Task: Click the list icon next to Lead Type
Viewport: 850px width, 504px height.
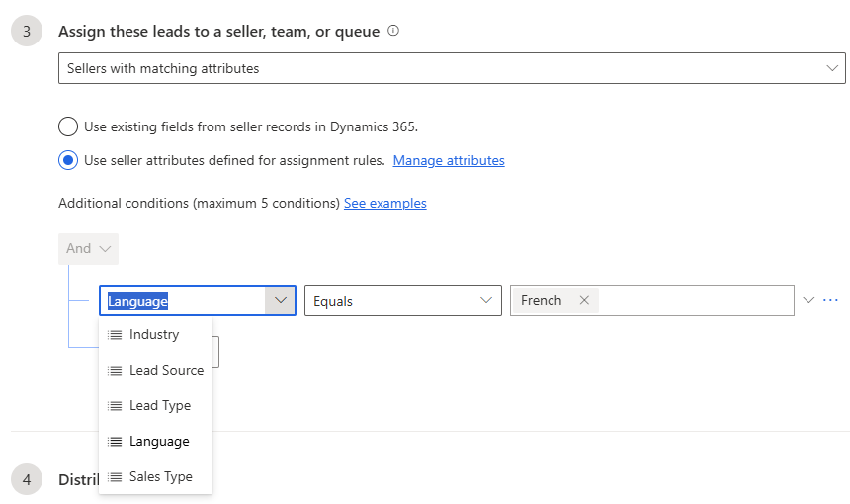Action: [115, 406]
